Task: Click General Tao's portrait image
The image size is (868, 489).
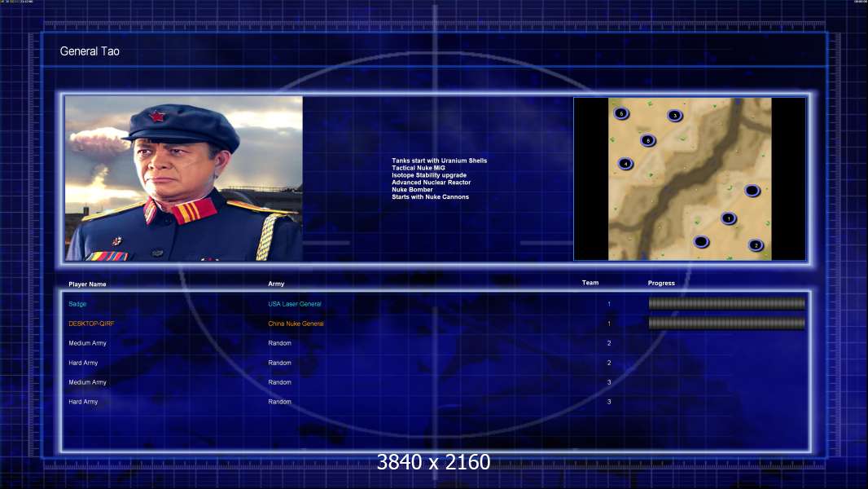Action: [x=184, y=178]
